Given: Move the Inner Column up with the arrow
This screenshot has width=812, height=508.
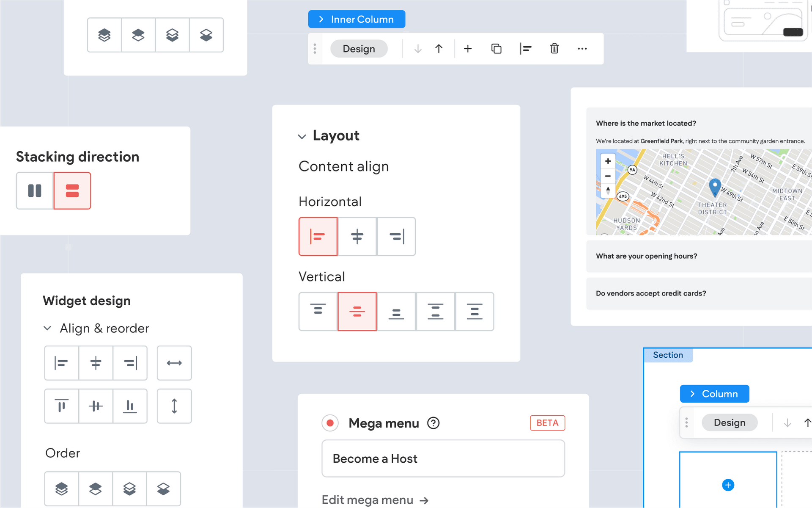Looking at the screenshot, I should coord(439,49).
